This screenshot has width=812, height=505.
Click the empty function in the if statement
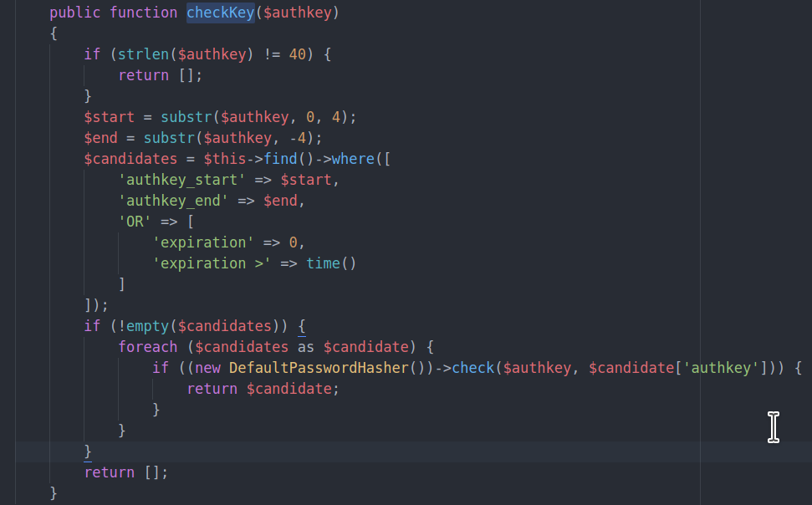147,326
